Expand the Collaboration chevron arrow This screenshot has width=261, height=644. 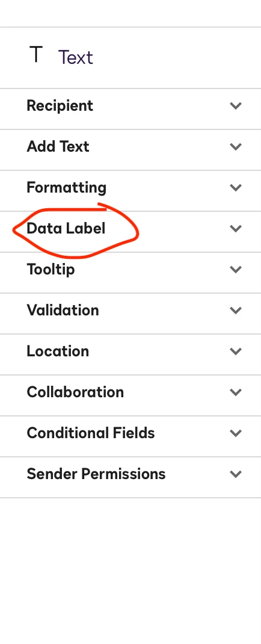click(x=236, y=392)
